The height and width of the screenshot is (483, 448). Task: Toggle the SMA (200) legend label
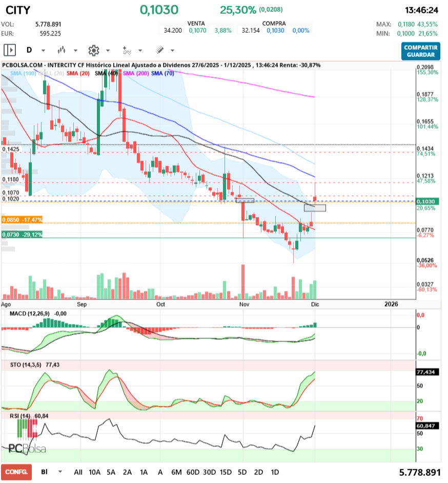pos(136,73)
